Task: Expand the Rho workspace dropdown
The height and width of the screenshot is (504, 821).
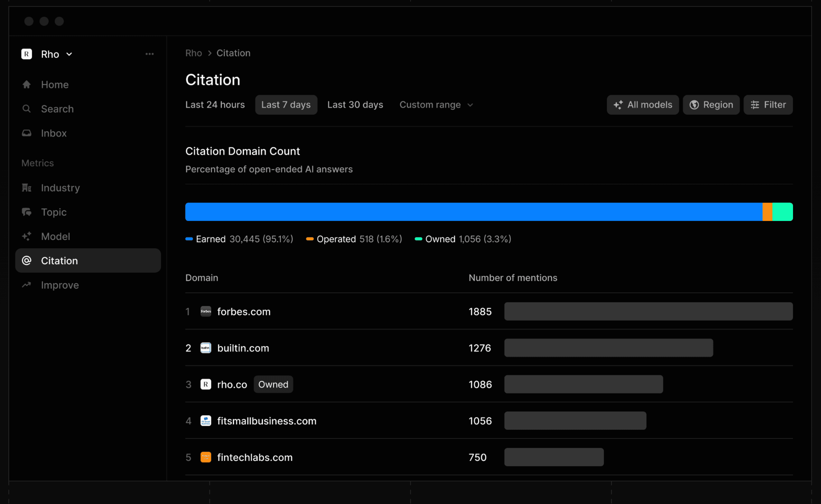Action: [x=69, y=54]
